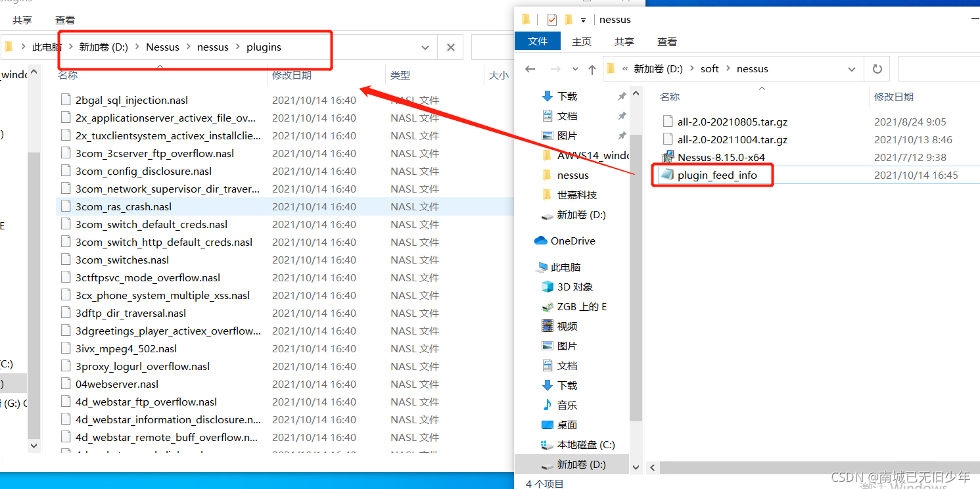The image size is (980, 489).
Task: Click the up-directory arrow in nessus window
Action: click(x=592, y=69)
